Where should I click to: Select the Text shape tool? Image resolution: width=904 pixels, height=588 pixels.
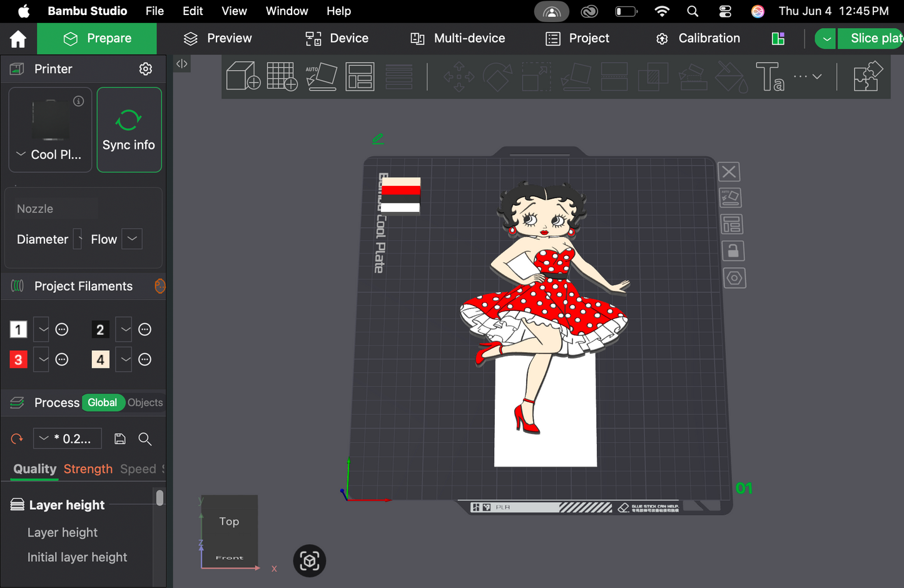click(x=770, y=77)
